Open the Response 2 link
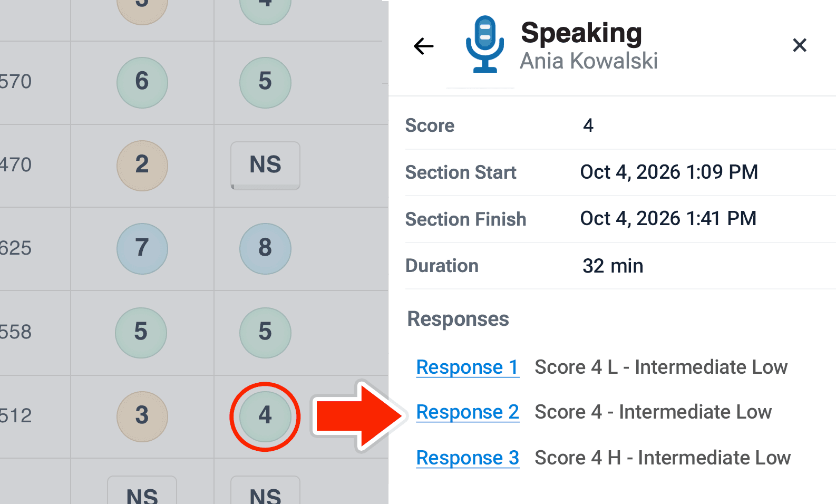This screenshot has width=836, height=504. point(468,412)
